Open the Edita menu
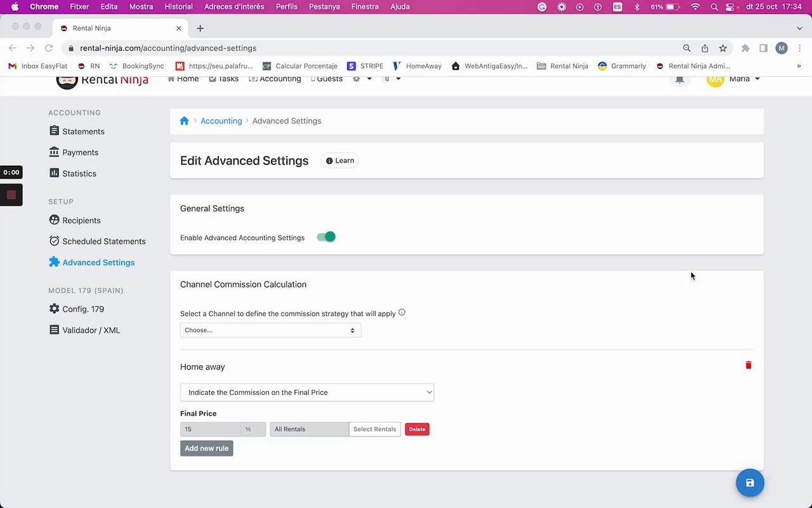The height and width of the screenshot is (508, 812). 109,7
